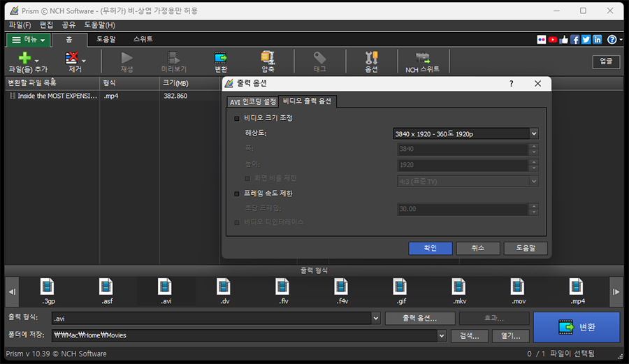Click the LinkedIn share icon
The image size is (629, 364).
[598, 39]
